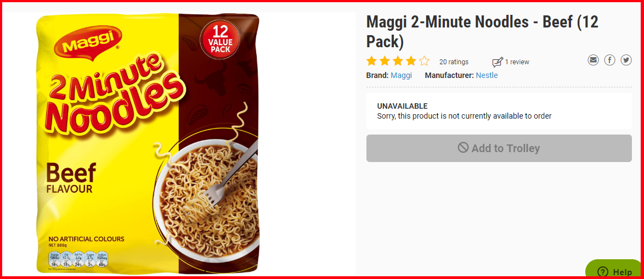This screenshot has height=279, width=644.
Task: Click the greyed Add to Trolley button
Action: [499, 148]
